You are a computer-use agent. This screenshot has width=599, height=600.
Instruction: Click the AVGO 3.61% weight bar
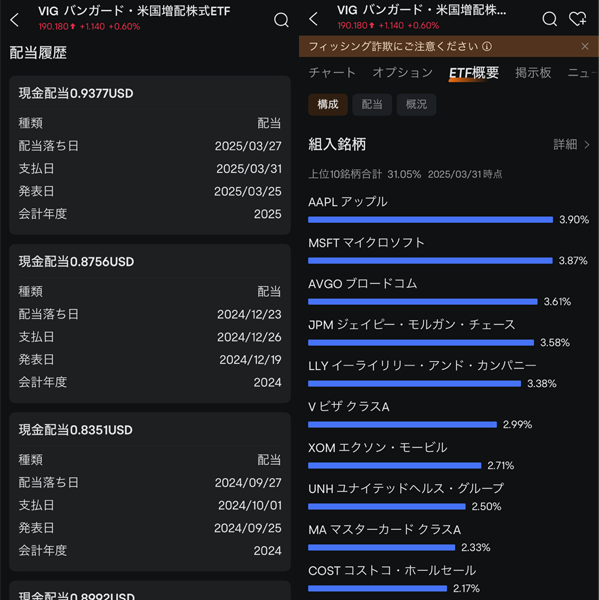pyautogui.click(x=423, y=302)
